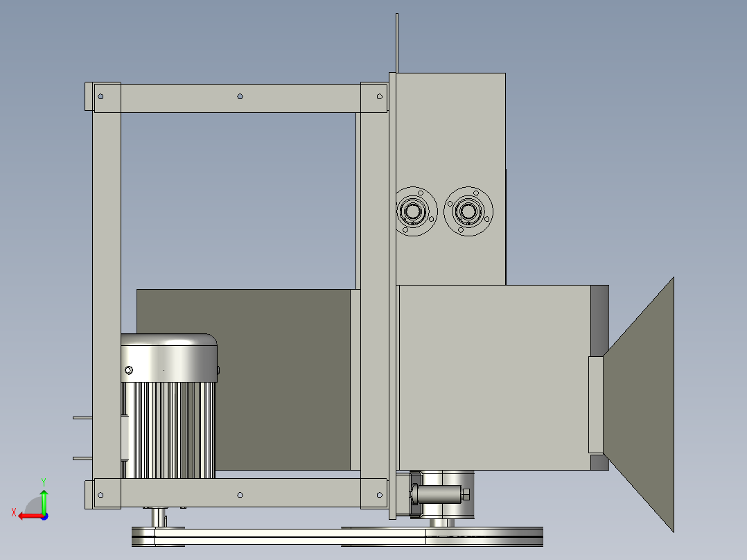Select the motor's rounded end cap
The image size is (747, 560).
click(169, 358)
